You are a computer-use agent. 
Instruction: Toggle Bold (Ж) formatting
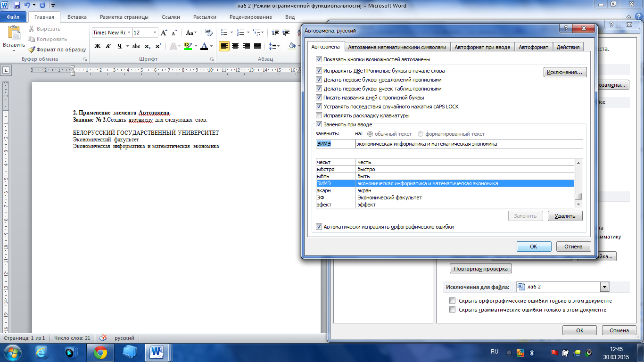pos(98,46)
